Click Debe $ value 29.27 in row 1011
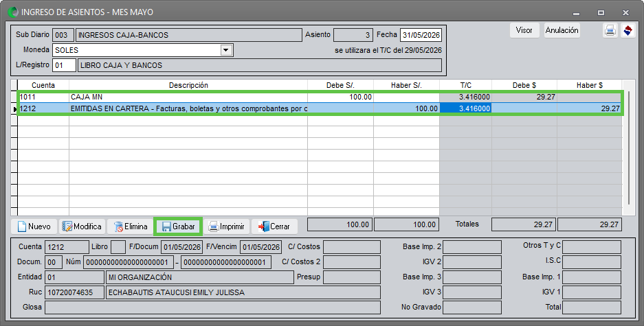644x326 pixels. click(524, 97)
